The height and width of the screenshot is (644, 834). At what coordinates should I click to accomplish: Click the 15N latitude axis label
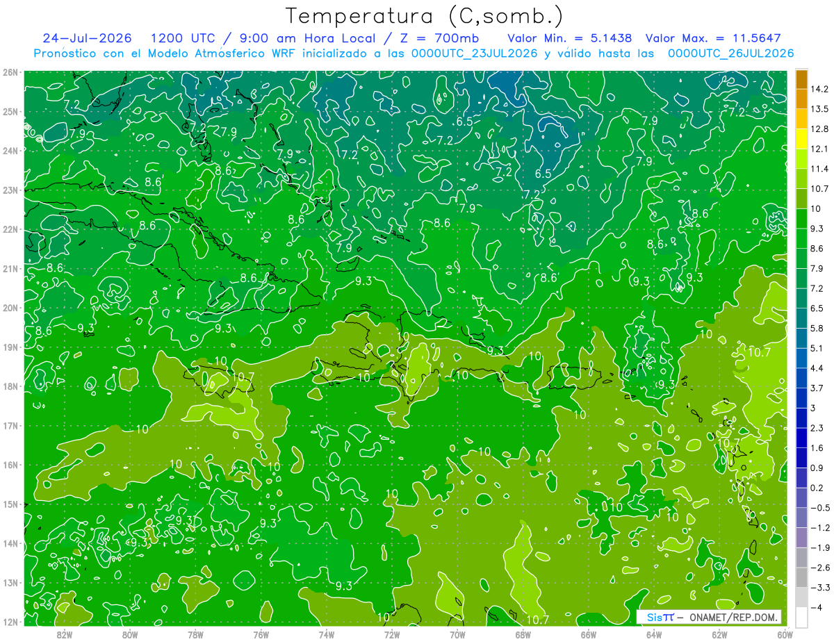point(10,504)
